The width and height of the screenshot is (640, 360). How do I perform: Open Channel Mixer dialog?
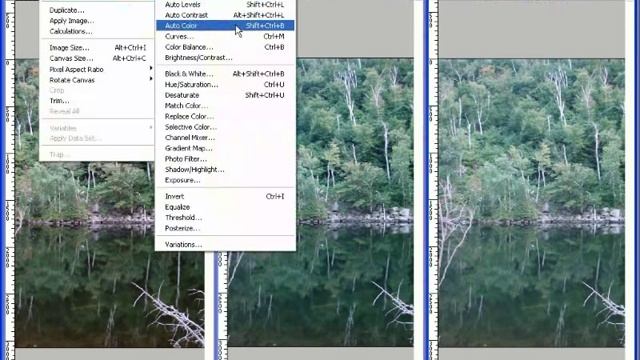point(225,138)
